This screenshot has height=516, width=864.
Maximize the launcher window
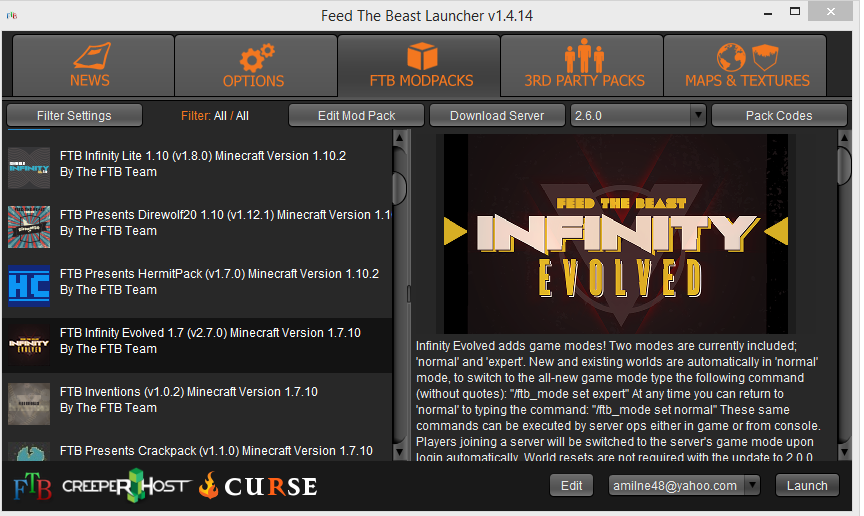pos(795,12)
